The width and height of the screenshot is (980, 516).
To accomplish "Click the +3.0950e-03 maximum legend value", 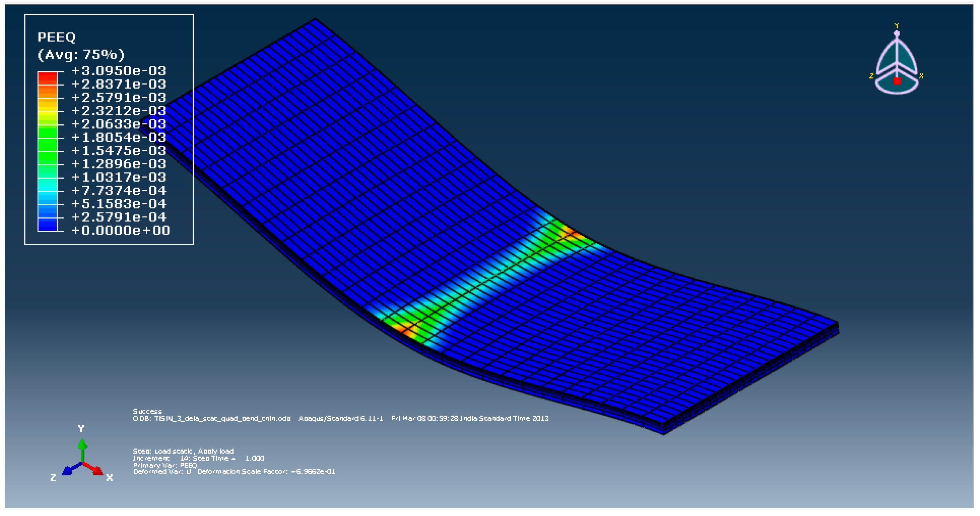I will pyautogui.click(x=119, y=71).
